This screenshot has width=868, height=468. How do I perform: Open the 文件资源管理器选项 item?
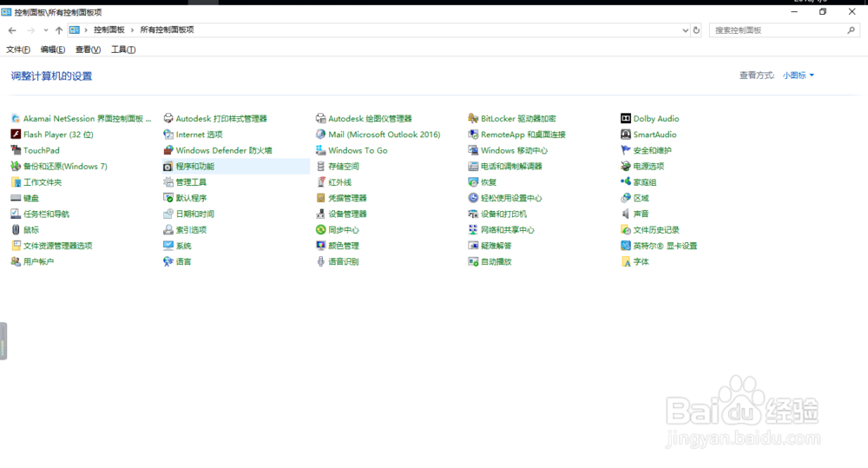coord(57,246)
